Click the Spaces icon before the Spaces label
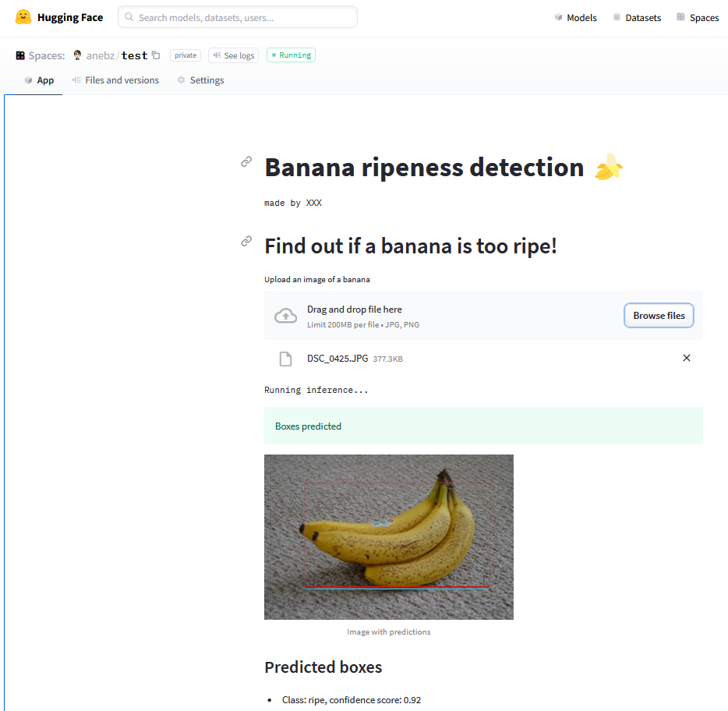 click(x=20, y=55)
